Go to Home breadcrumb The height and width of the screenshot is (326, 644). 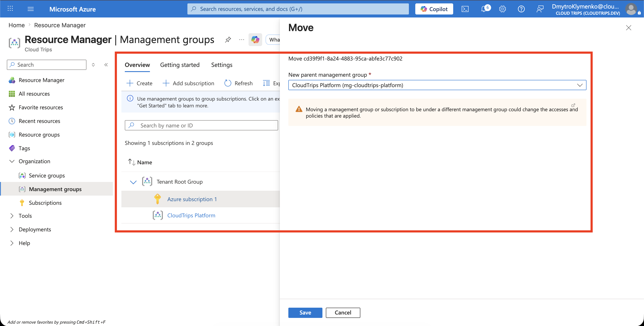16,25
